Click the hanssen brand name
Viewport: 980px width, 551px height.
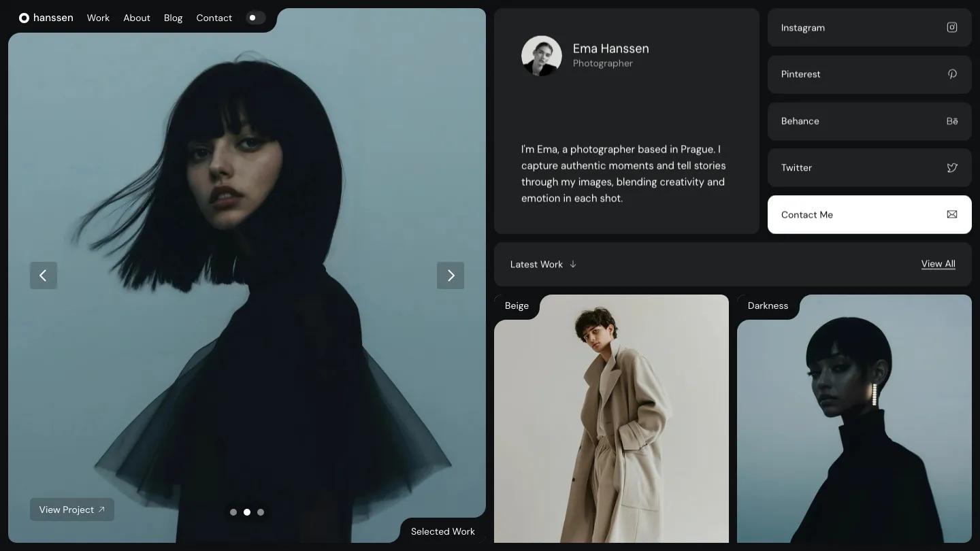pos(53,18)
